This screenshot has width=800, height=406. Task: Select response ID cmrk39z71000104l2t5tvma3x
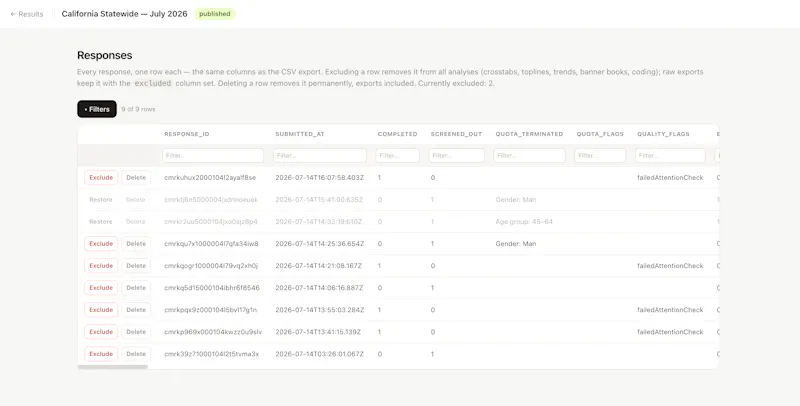(x=212, y=354)
